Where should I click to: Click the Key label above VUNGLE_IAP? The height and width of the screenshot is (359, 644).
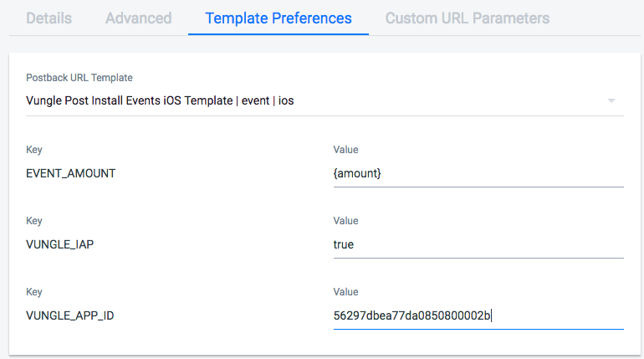[34, 221]
